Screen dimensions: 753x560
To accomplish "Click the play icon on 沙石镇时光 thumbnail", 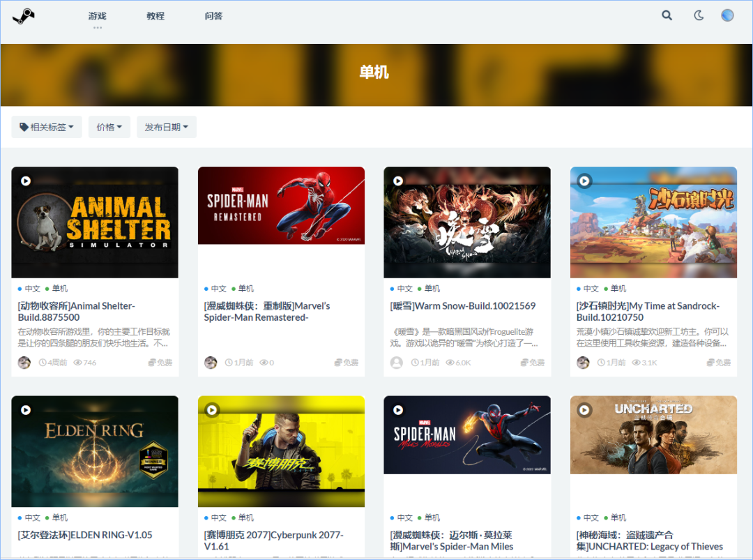I will (x=584, y=181).
